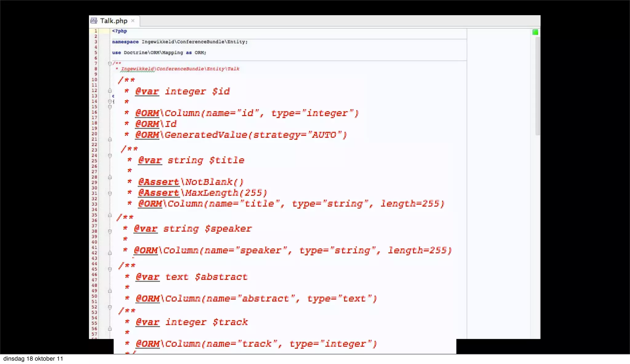
Task: Click the green code analysis status indicator
Action: [x=535, y=32]
